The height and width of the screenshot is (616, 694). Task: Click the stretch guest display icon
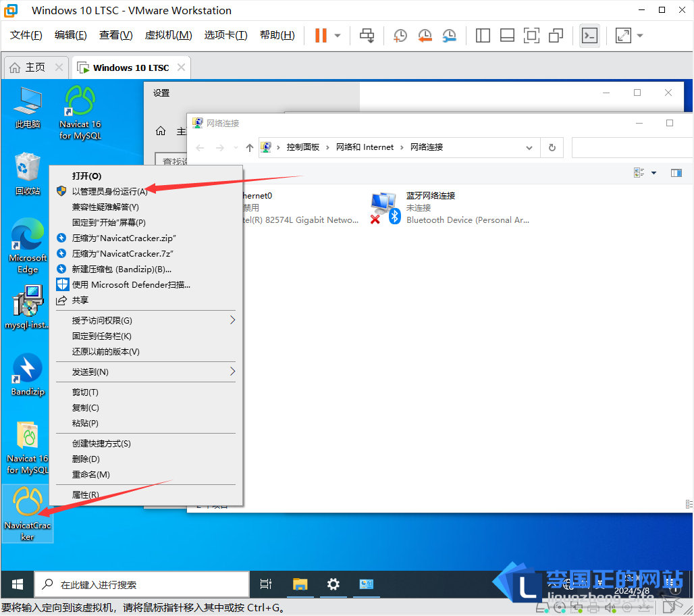[x=623, y=35]
